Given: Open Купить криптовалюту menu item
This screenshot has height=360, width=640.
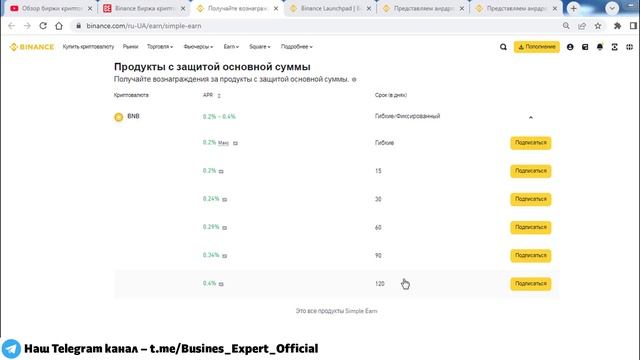Looking at the screenshot, I should [88, 47].
